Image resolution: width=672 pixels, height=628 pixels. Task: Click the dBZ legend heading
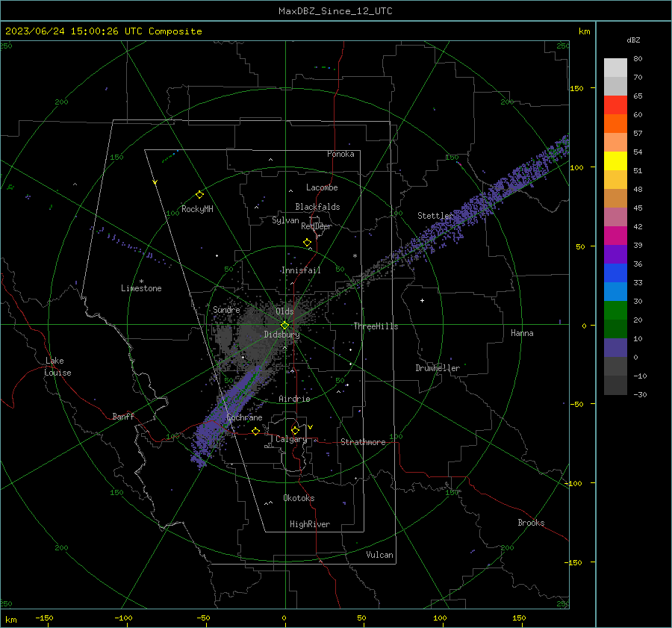633,40
